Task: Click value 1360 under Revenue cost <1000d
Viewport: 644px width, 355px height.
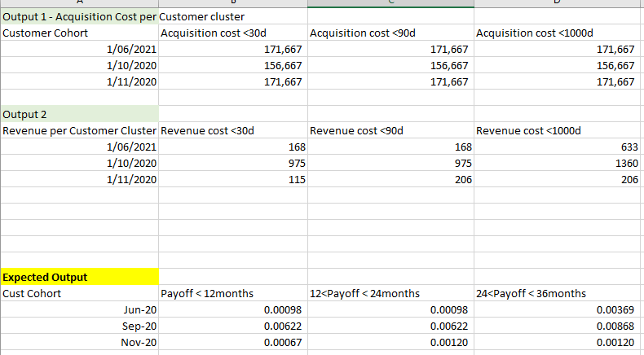Action: pos(559,163)
